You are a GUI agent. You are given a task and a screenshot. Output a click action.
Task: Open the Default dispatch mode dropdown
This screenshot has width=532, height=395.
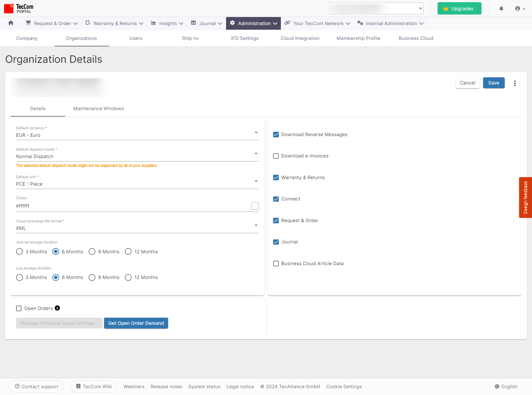tap(256, 154)
